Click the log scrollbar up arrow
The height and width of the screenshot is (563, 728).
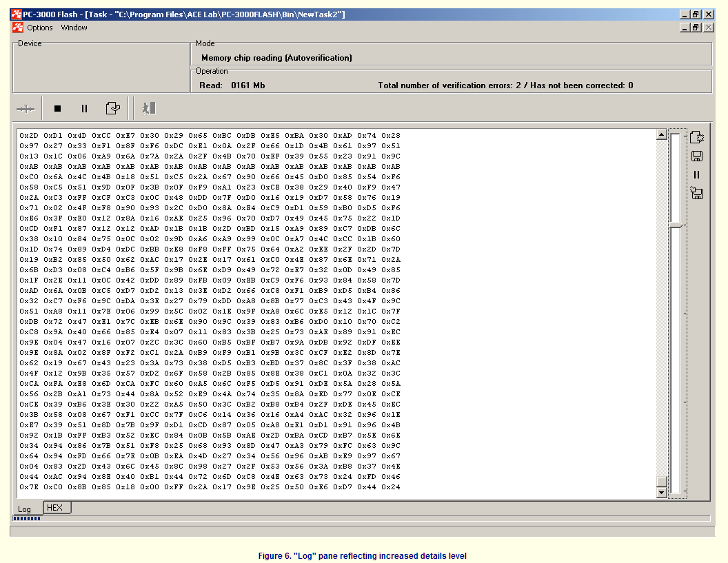[662, 134]
